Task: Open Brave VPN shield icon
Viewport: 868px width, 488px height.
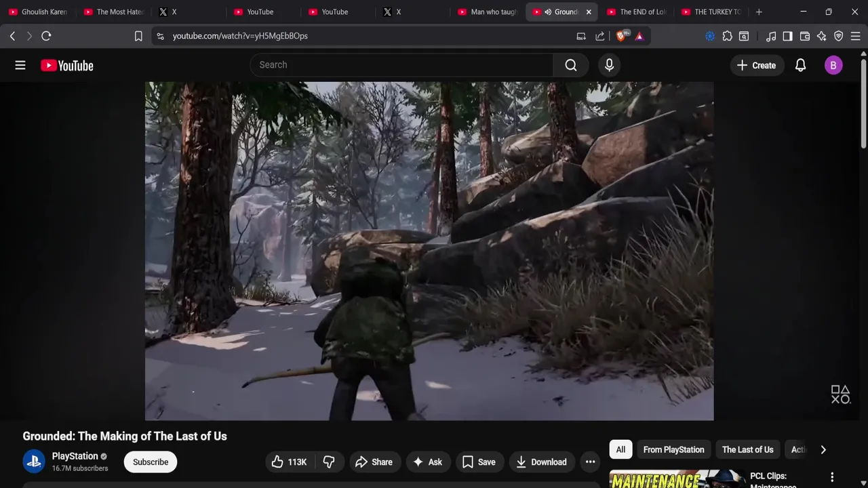Action: pyautogui.click(x=839, y=36)
